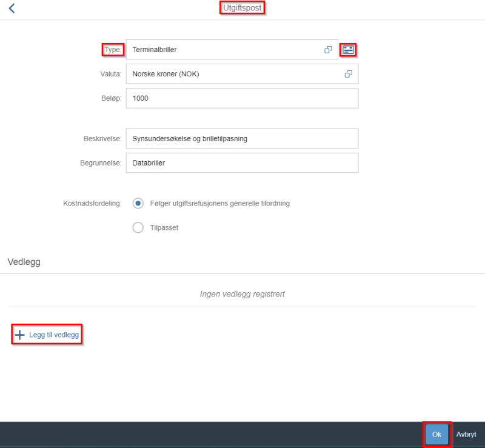The height and width of the screenshot is (448, 485).
Task: Click the Utgiftspost page title
Action: point(242,8)
